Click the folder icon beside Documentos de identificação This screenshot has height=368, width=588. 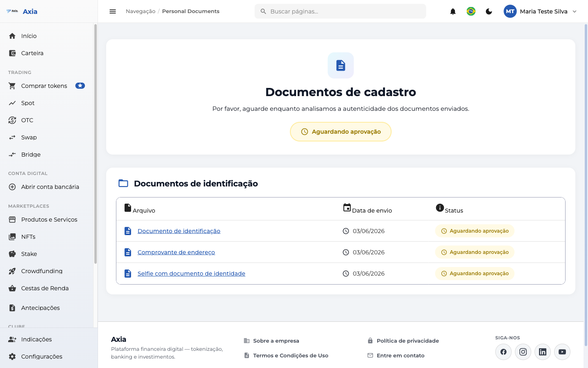tap(123, 183)
